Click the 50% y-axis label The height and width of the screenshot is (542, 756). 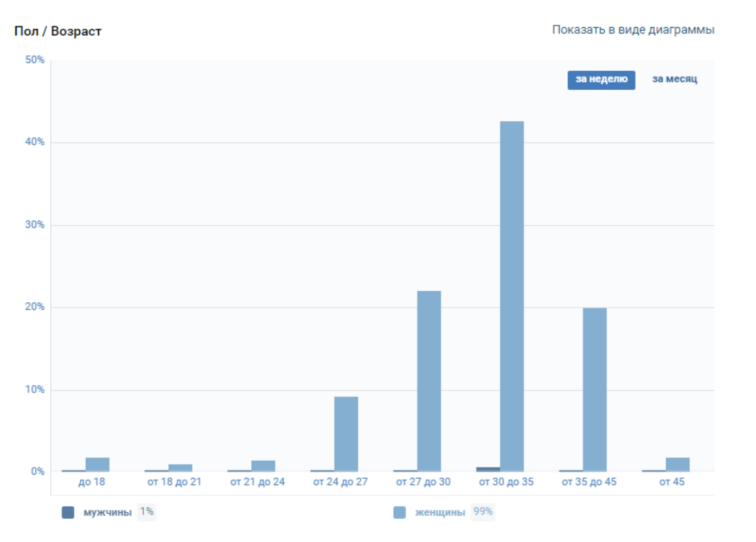point(35,60)
